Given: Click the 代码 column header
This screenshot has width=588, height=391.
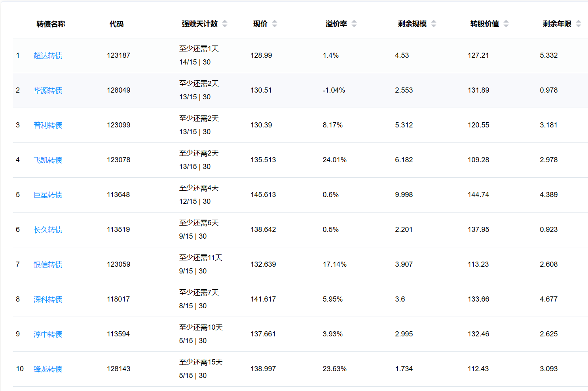Looking at the screenshot, I should pos(116,24).
